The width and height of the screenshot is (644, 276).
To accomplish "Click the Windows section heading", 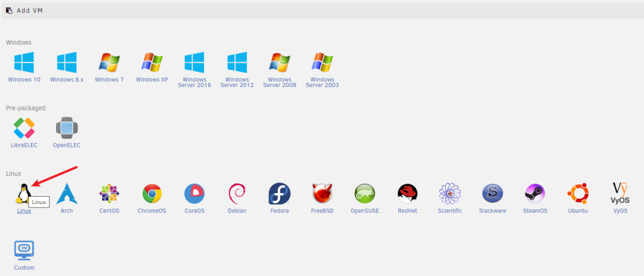I will (x=18, y=42).
